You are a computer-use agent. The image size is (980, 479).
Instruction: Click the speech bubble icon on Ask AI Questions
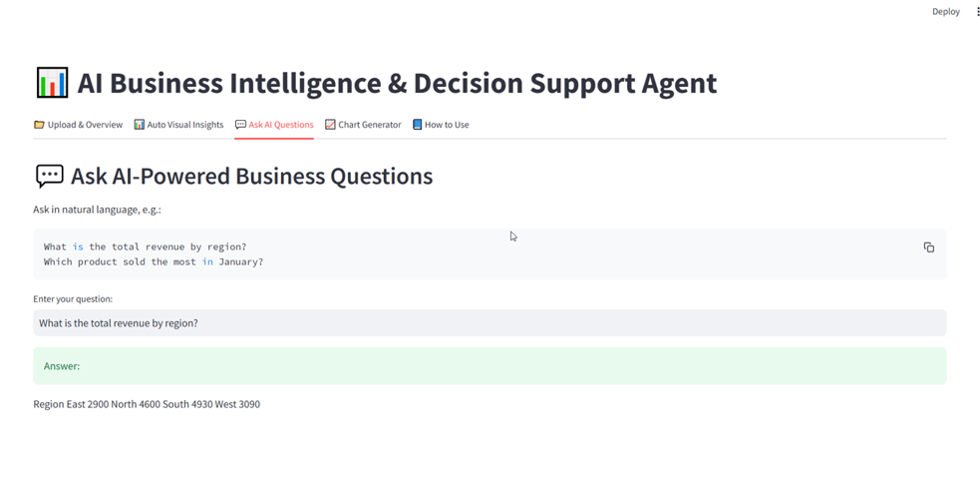click(x=240, y=125)
